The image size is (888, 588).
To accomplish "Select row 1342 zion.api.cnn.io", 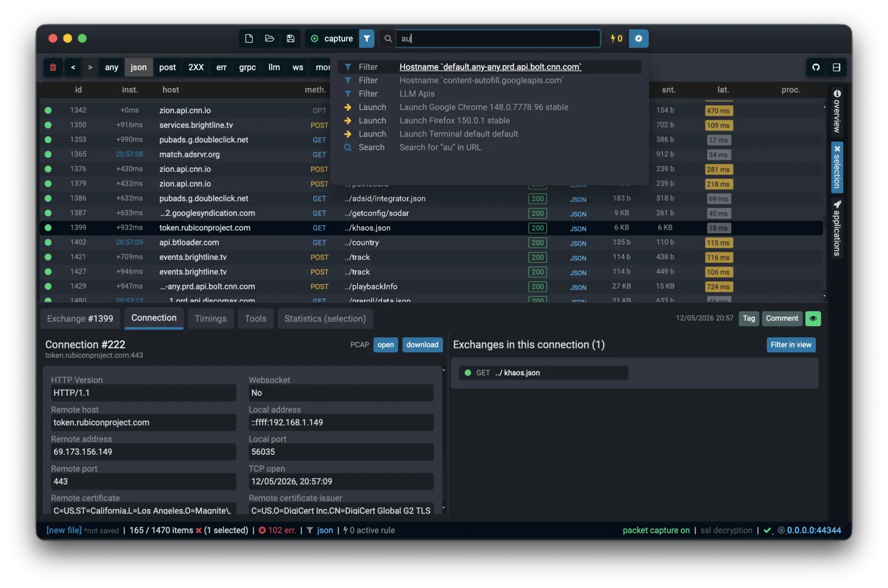I will click(431, 110).
